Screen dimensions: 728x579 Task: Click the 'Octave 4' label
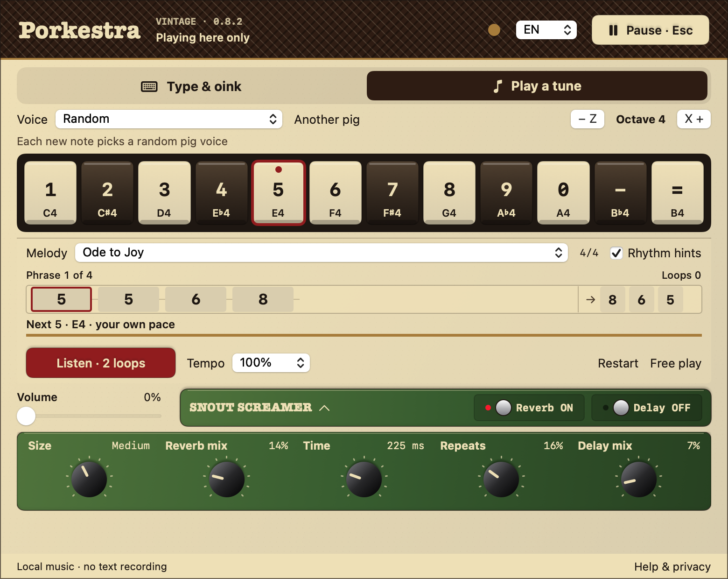click(640, 120)
